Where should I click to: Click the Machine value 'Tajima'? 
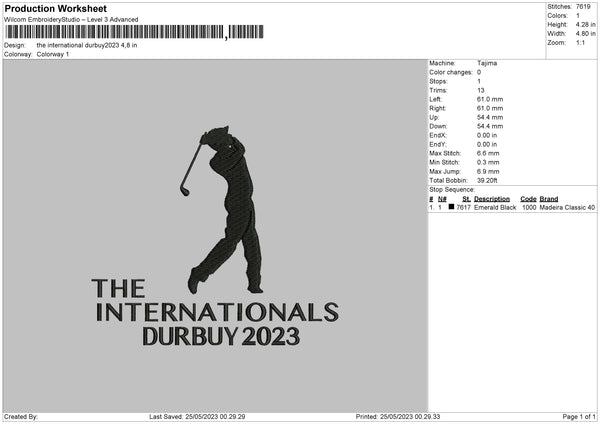point(487,63)
